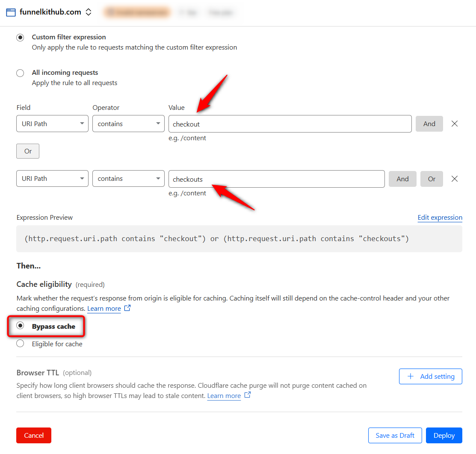Expand the first URI Path field dropdown
The width and height of the screenshot is (476, 454).
pyautogui.click(x=52, y=124)
